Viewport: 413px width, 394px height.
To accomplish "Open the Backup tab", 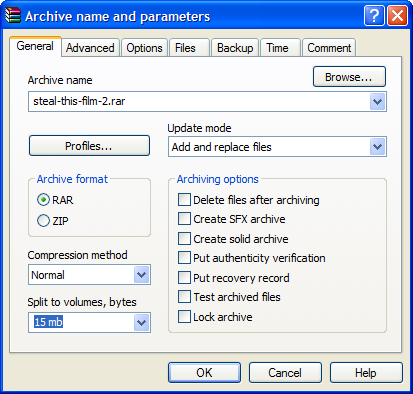I will point(235,48).
